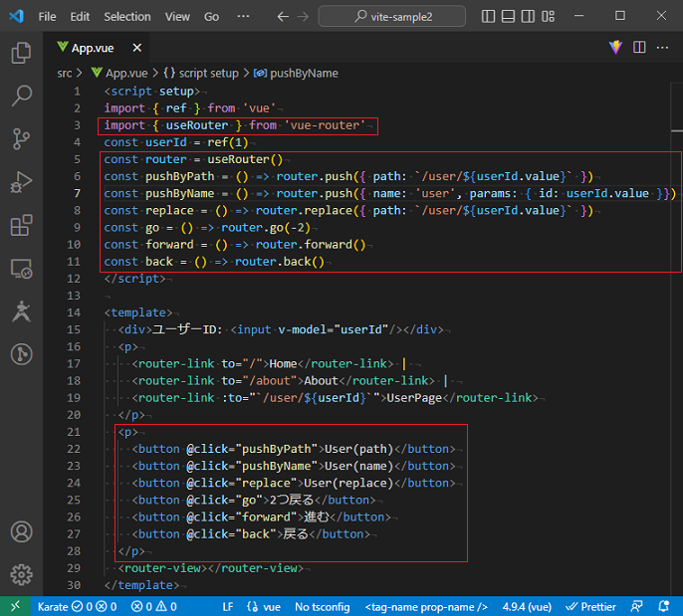The height and width of the screenshot is (616, 683).
Task: Click line number 7 in gutter
Action: tap(77, 193)
